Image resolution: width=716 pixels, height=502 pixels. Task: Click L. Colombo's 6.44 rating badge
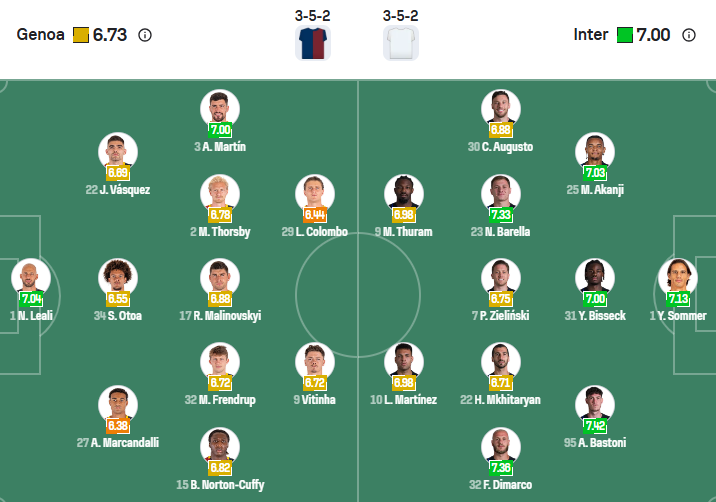[x=316, y=215]
